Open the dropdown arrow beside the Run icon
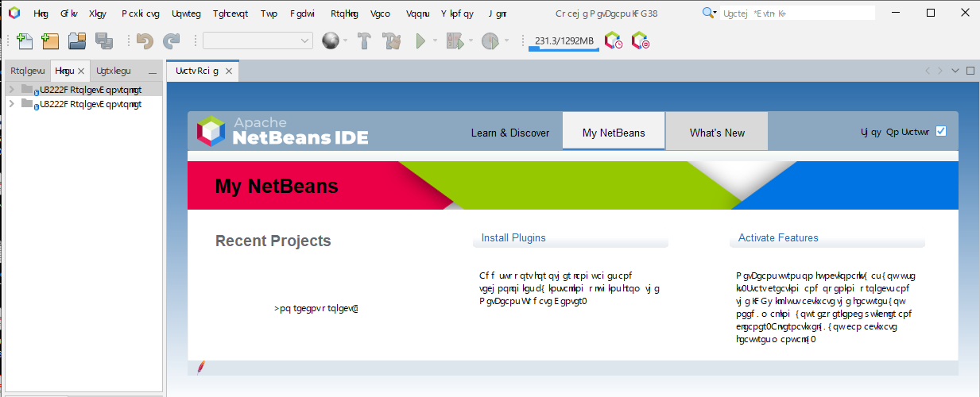 tap(435, 41)
